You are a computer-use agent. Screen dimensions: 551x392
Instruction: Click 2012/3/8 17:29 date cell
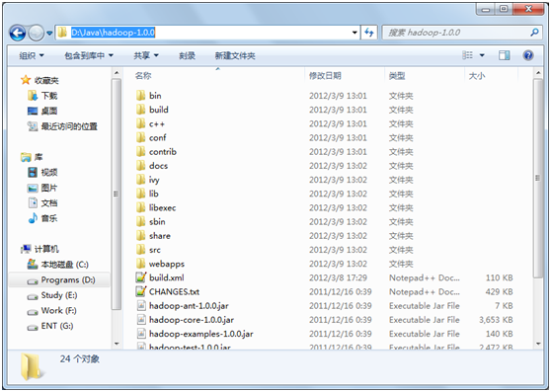click(338, 277)
